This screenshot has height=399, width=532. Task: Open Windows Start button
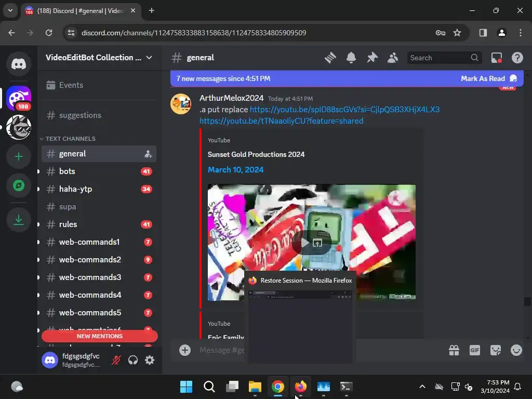187,387
